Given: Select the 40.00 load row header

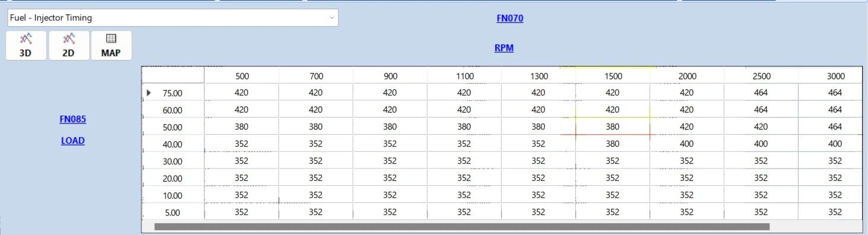Looking at the screenshot, I should coord(173,144).
